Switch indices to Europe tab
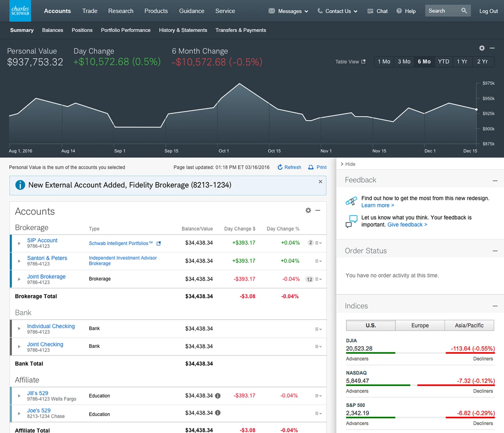Screen dimensions: 504x433 [x=420, y=325]
